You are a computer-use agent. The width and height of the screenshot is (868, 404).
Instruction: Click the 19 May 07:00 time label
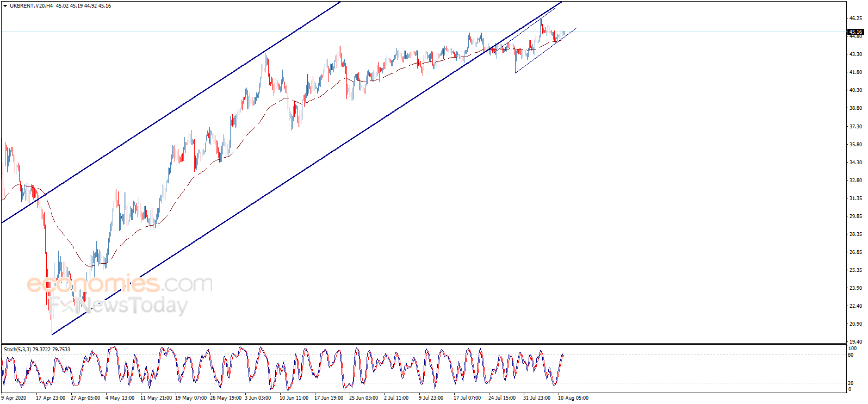point(191,398)
